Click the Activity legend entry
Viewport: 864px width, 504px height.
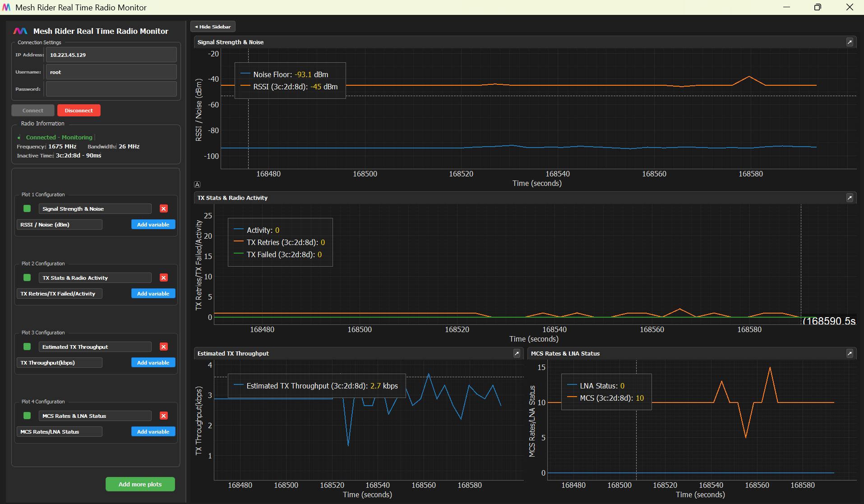tap(257, 230)
